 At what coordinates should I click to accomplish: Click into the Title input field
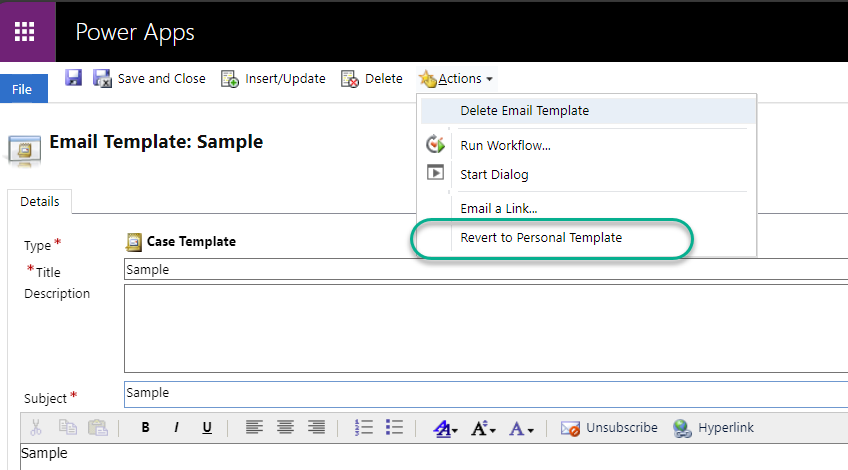tap(486, 269)
